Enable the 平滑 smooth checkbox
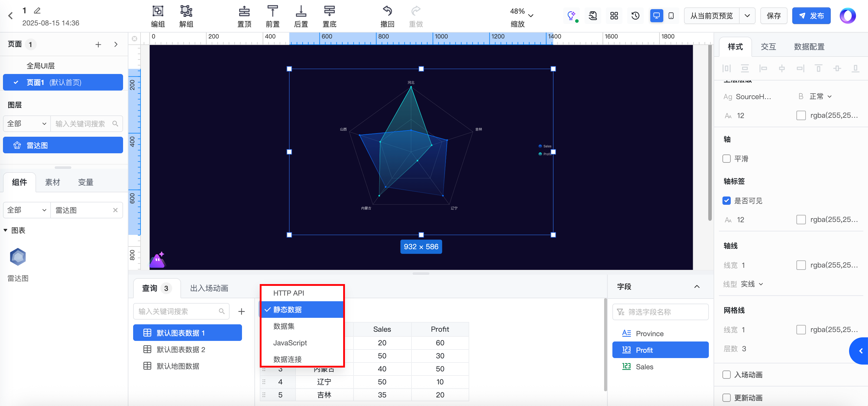The image size is (868, 406). 727,159
